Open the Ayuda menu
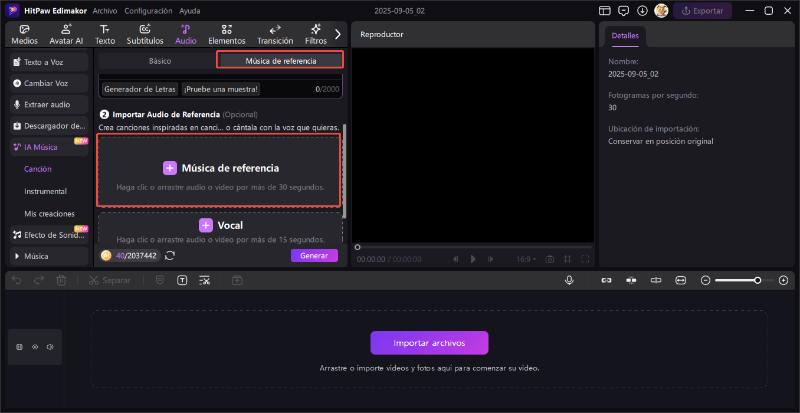Image resolution: width=800 pixels, height=413 pixels. [190, 11]
